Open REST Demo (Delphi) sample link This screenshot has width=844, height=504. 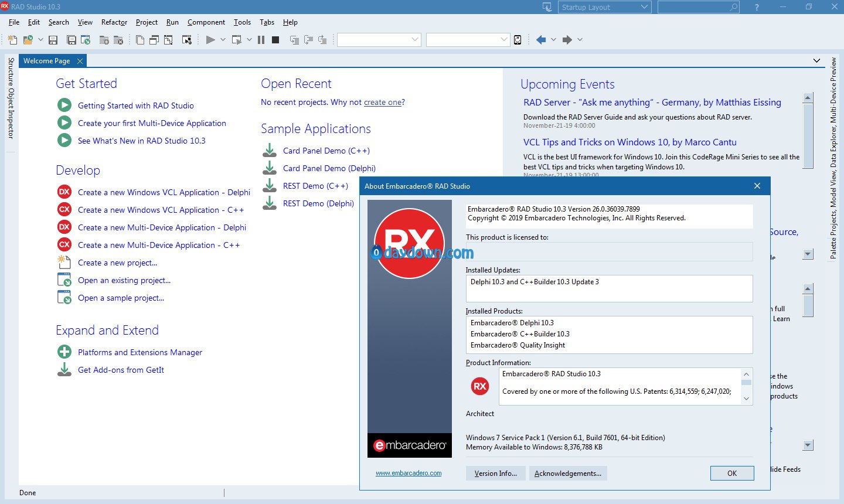pos(318,203)
